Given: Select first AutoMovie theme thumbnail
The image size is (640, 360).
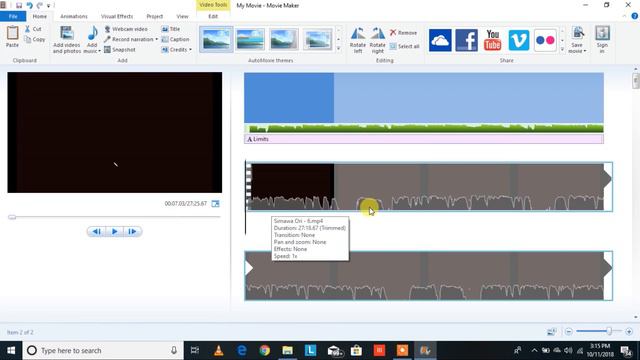Looking at the screenshot, I should [216, 40].
